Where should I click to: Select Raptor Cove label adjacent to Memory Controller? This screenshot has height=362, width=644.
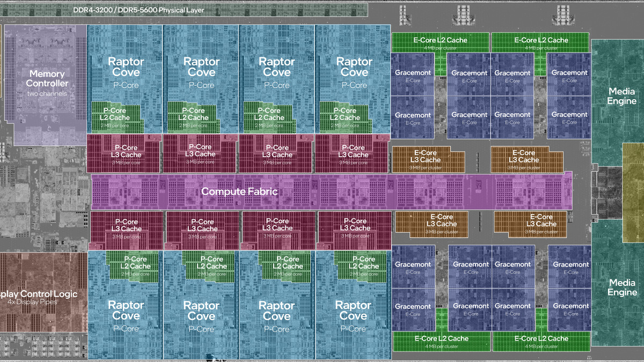coord(126,67)
